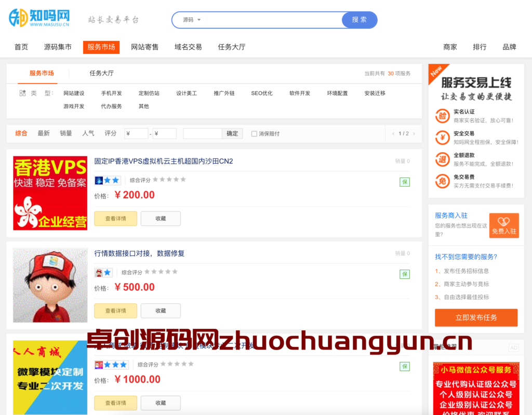Enable the 消保赔付 checkbox

pos(254,133)
